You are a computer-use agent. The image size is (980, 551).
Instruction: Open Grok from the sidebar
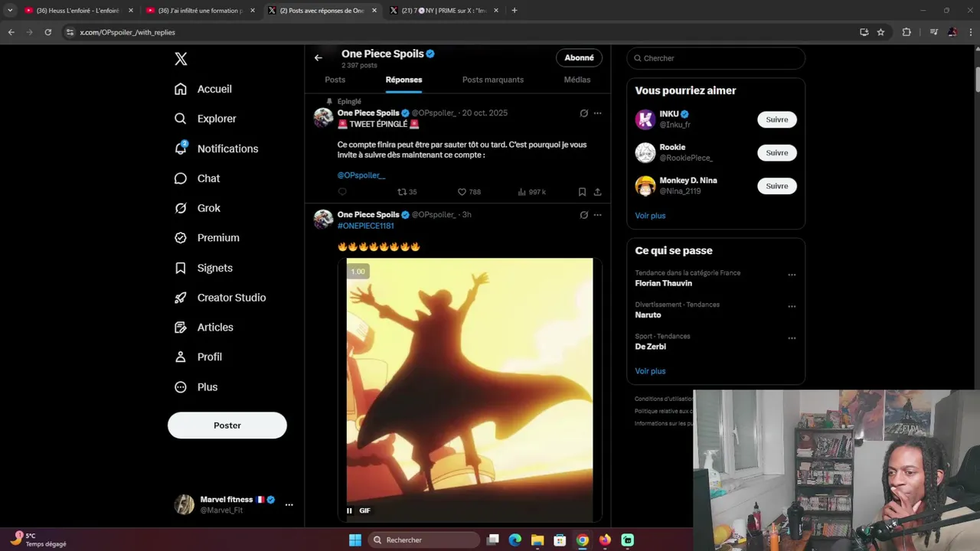(198, 208)
